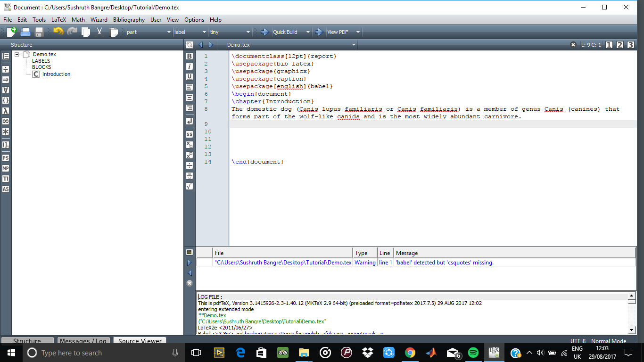Open the LaTeX menu
This screenshot has height=362, width=644.
(x=59, y=20)
